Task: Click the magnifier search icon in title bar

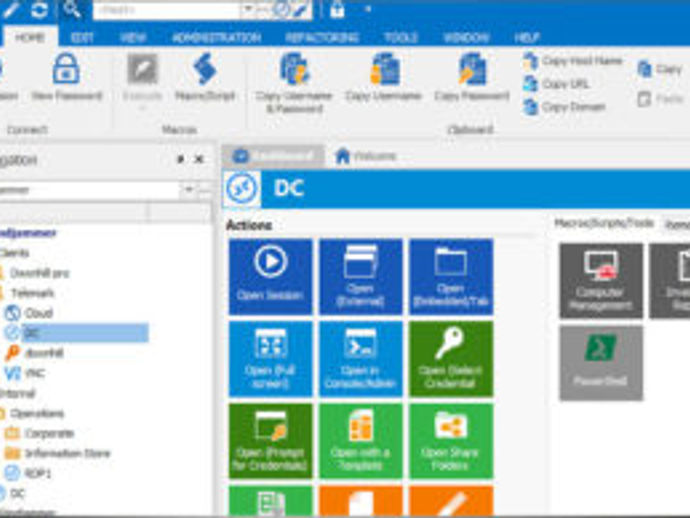Action: (x=71, y=9)
